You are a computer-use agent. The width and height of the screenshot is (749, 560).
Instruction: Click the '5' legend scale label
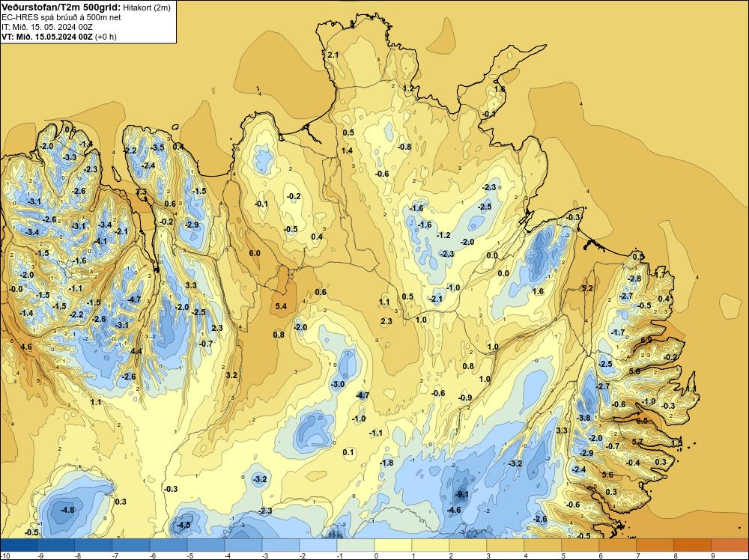point(563,556)
